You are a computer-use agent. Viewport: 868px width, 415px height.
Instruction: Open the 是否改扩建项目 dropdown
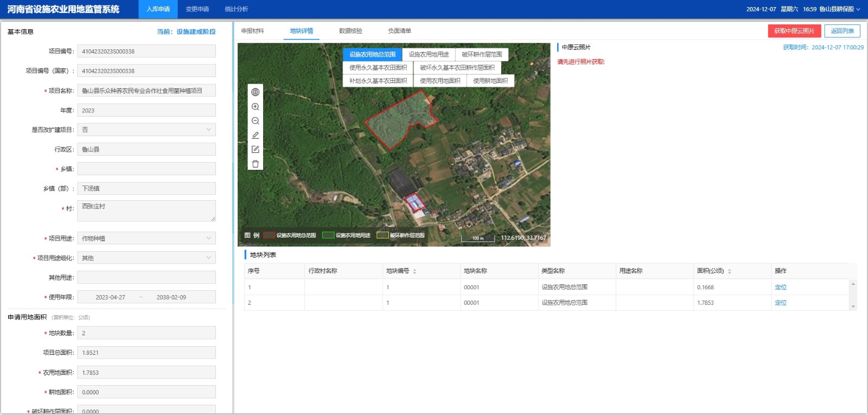pyautogui.click(x=146, y=130)
